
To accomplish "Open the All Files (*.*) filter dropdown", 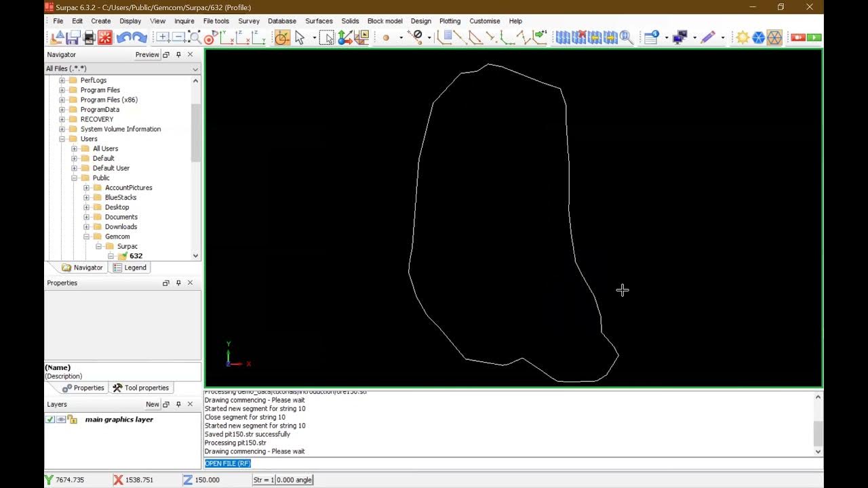I will [195, 69].
